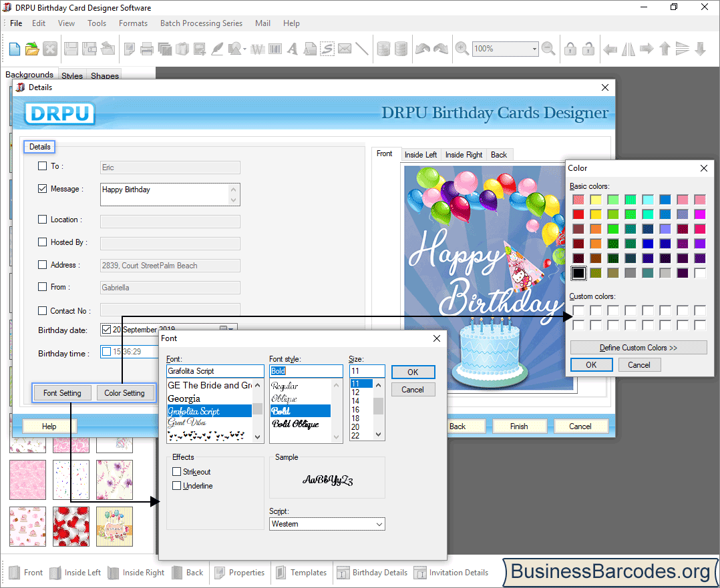Click the right arrow toolbar icon
Viewport: 720px width, 588px height.
click(646, 49)
